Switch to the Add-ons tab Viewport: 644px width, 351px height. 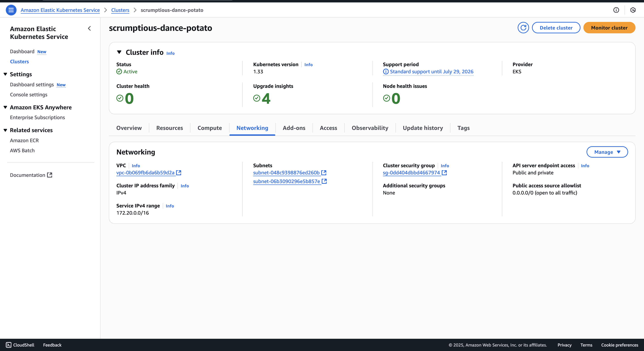coord(294,128)
